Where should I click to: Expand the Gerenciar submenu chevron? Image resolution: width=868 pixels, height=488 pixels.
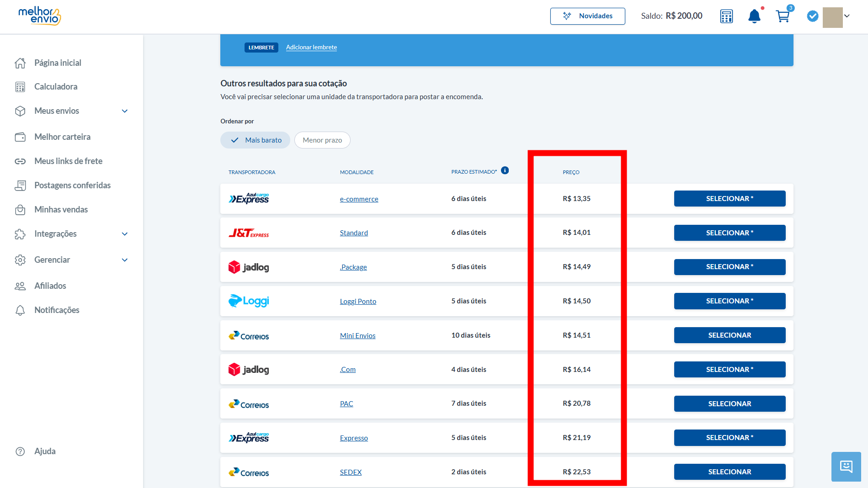125,260
